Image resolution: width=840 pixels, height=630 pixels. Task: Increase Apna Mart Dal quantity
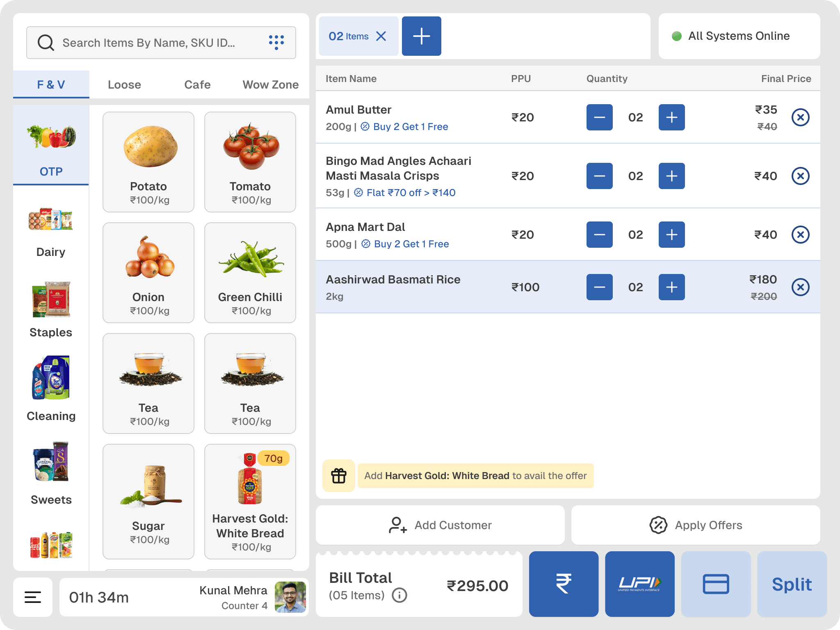(671, 235)
